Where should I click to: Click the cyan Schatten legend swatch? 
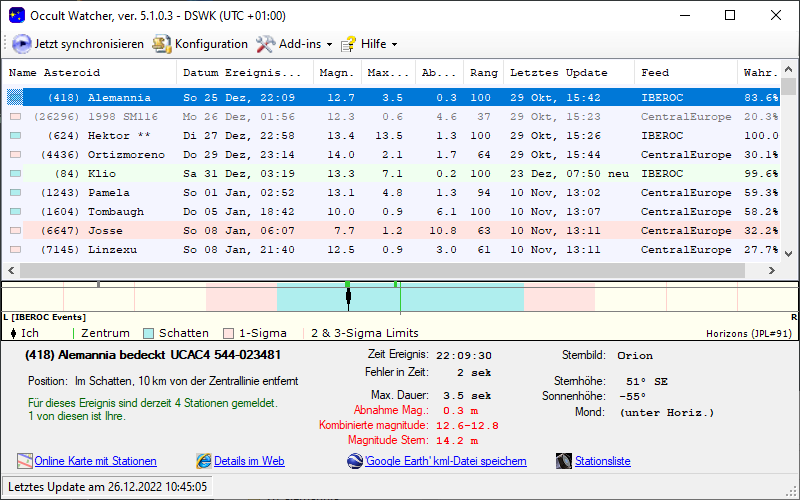click(x=149, y=333)
